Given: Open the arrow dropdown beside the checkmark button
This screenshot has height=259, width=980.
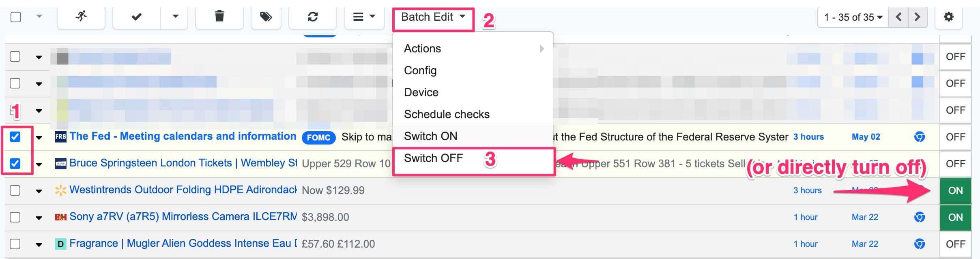Looking at the screenshot, I should pos(174,17).
